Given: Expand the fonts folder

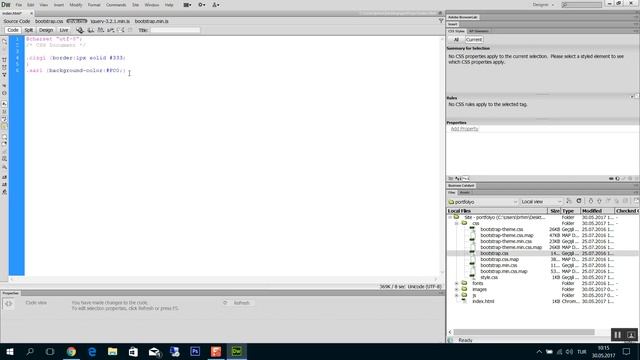Looking at the screenshot, I should click(x=456, y=283).
